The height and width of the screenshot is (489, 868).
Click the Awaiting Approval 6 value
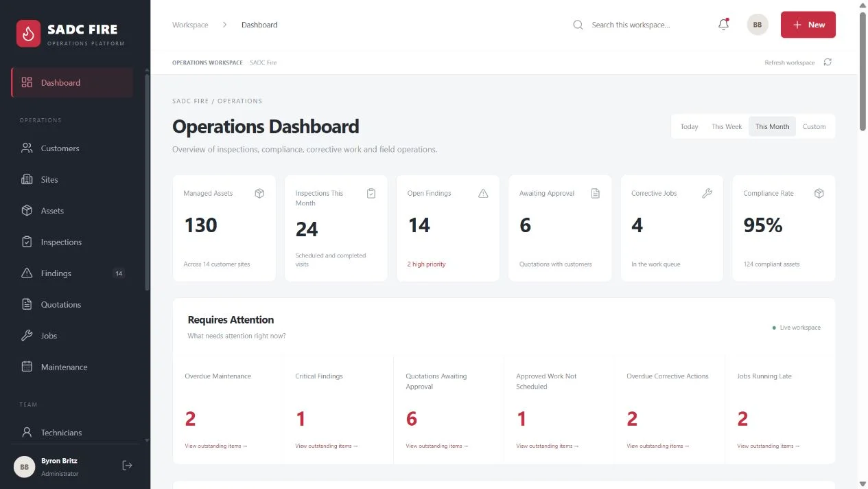click(526, 225)
